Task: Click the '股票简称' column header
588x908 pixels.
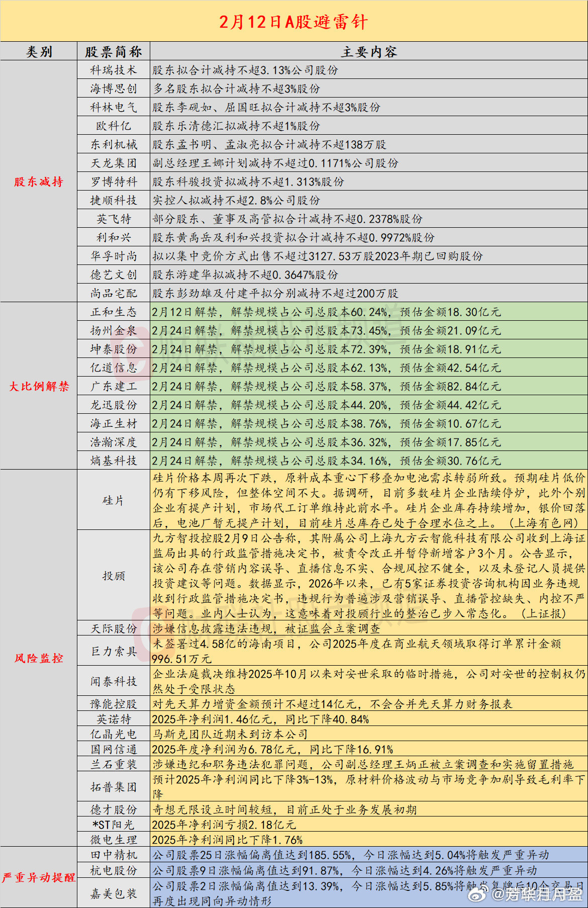Action: 114,52
